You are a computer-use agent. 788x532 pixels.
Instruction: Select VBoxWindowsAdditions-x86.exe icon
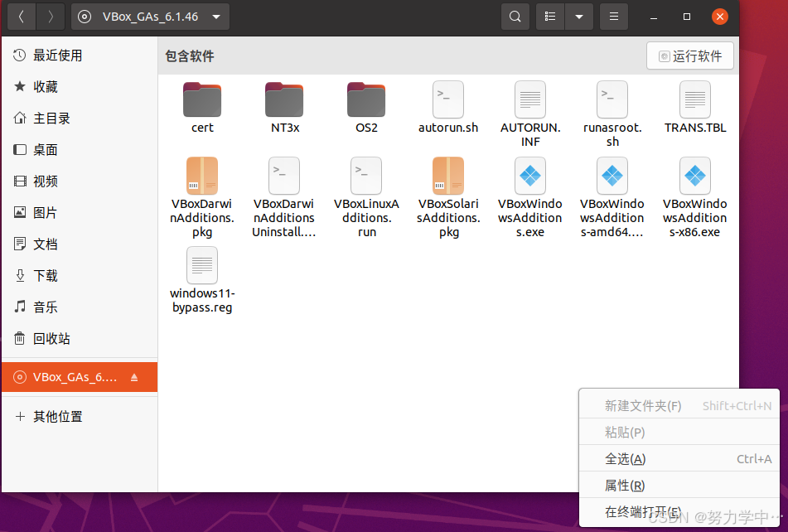tap(695, 176)
